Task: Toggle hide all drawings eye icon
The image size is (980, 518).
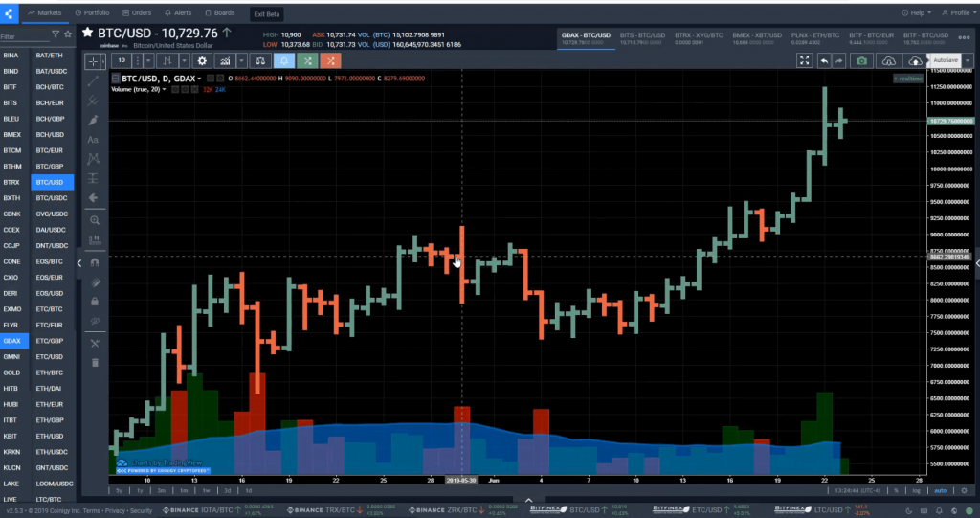Action: (95, 321)
